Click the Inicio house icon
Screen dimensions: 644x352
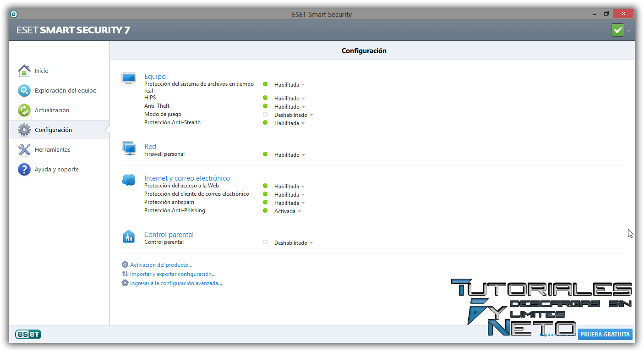coord(24,71)
